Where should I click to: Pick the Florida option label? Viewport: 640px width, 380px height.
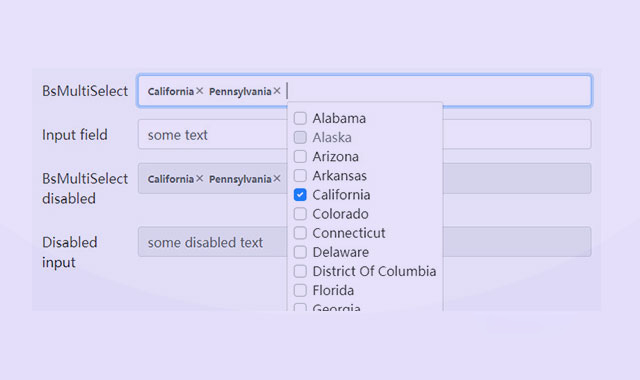pyautogui.click(x=333, y=291)
